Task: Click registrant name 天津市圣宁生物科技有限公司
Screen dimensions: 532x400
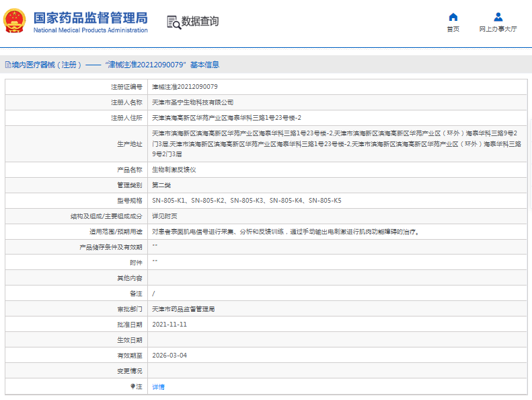Action: click(x=193, y=102)
